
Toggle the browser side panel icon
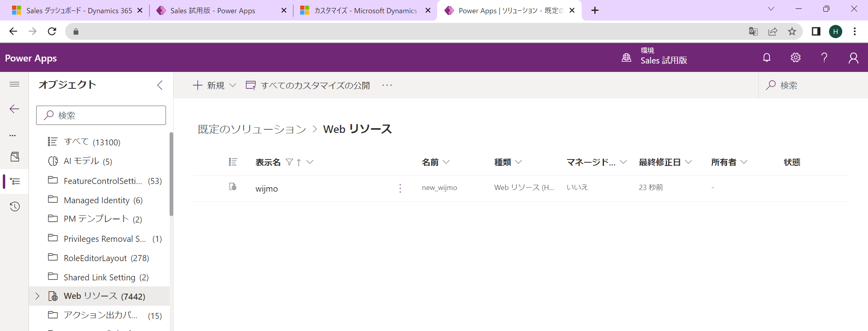pos(816,31)
